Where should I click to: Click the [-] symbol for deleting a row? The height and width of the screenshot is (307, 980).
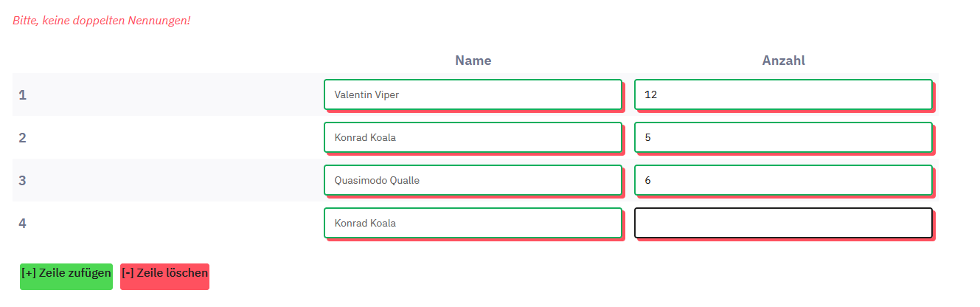pyautogui.click(x=128, y=273)
